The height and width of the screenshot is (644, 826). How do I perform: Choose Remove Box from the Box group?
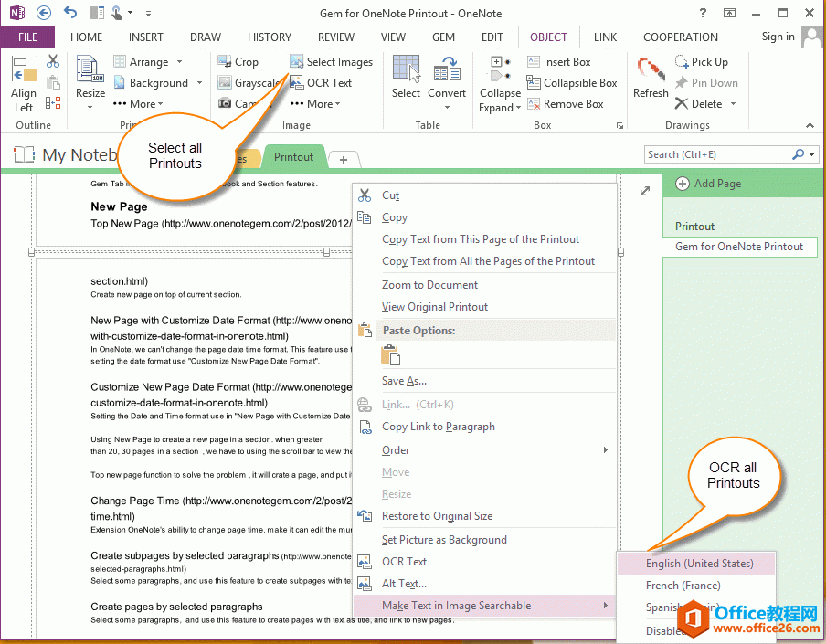tap(568, 103)
